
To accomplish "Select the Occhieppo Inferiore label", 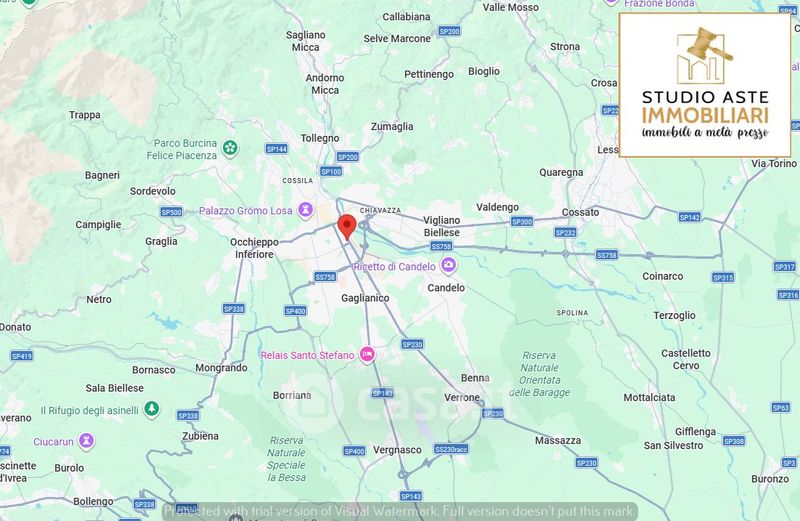I will (254, 248).
